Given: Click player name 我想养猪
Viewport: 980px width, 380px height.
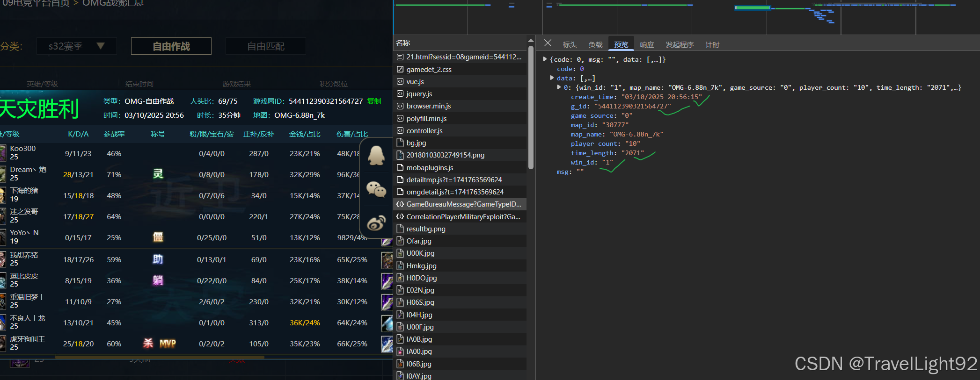Looking at the screenshot, I should (x=24, y=255).
